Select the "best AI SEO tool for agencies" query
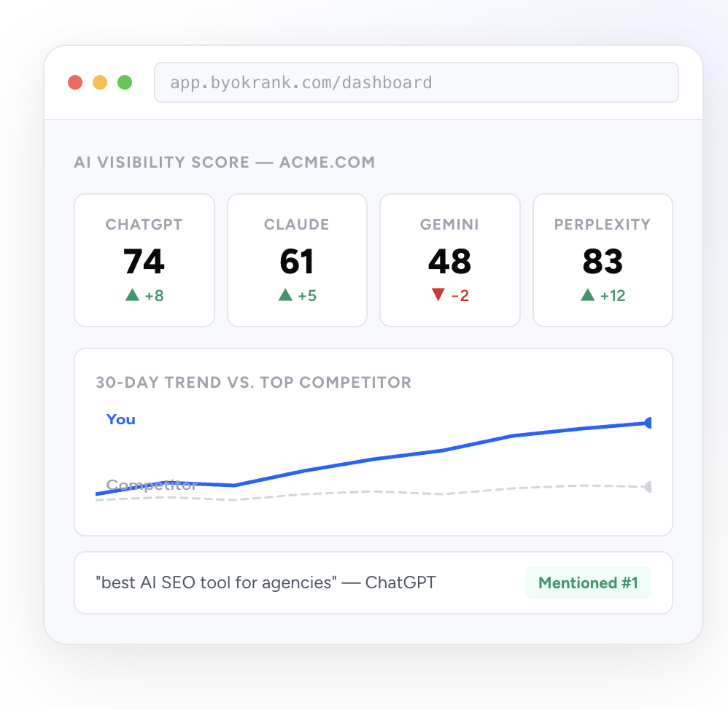The width and height of the screenshot is (728, 710). tap(266, 583)
